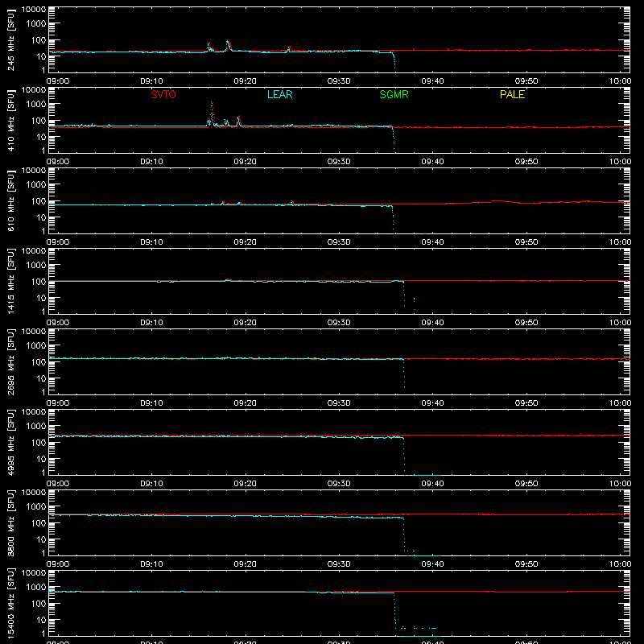The height and width of the screenshot is (644, 644).
Task: Select the 610 MHz [SFU] axis label
Action: [x=10, y=201]
